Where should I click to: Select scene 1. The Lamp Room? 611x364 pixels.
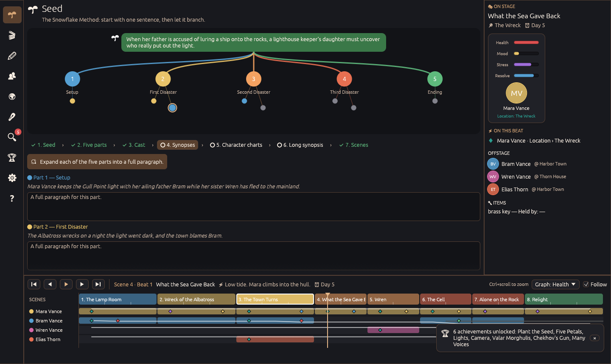pos(118,299)
